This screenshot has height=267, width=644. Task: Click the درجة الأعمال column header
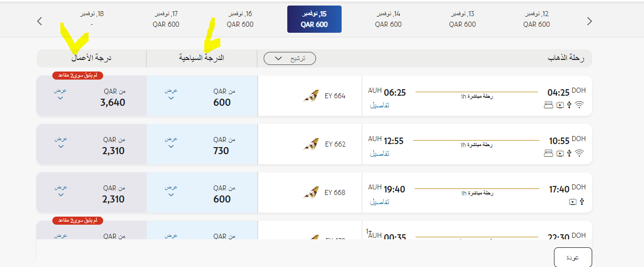tap(91, 58)
